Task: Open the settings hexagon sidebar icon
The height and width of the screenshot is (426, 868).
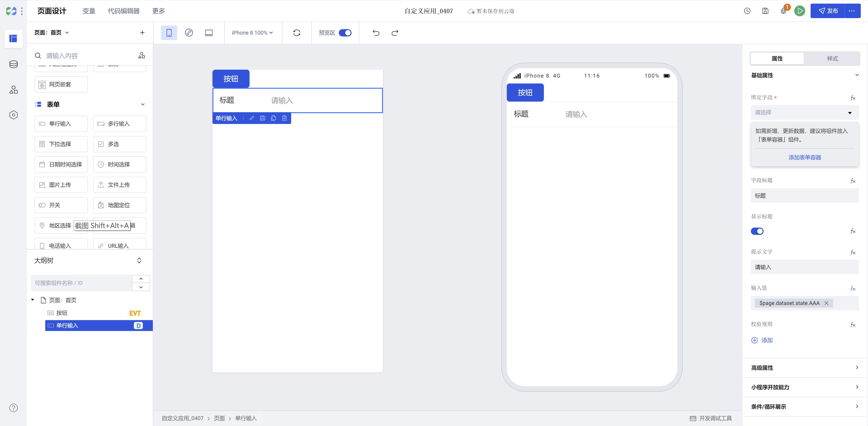Action: click(14, 115)
